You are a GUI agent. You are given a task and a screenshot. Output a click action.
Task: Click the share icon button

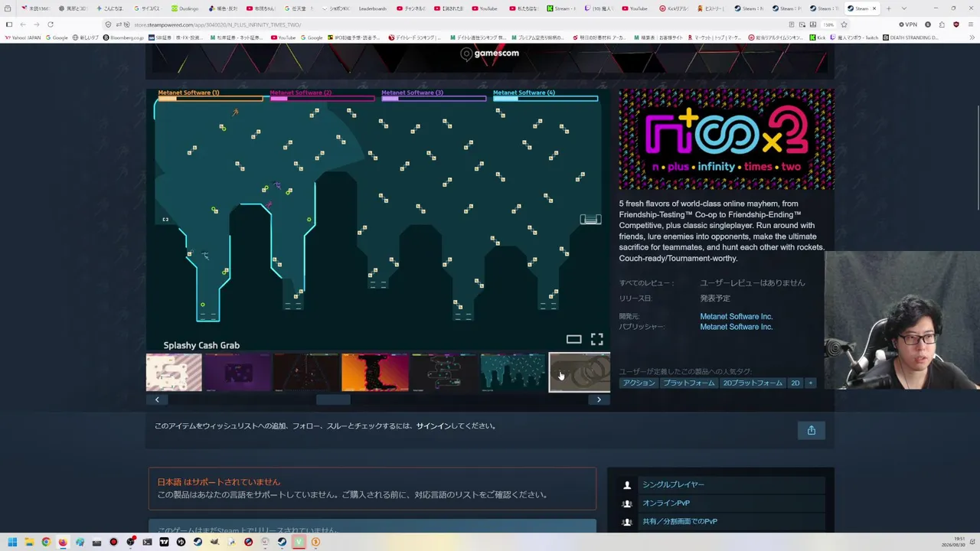(x=812, y=430)
